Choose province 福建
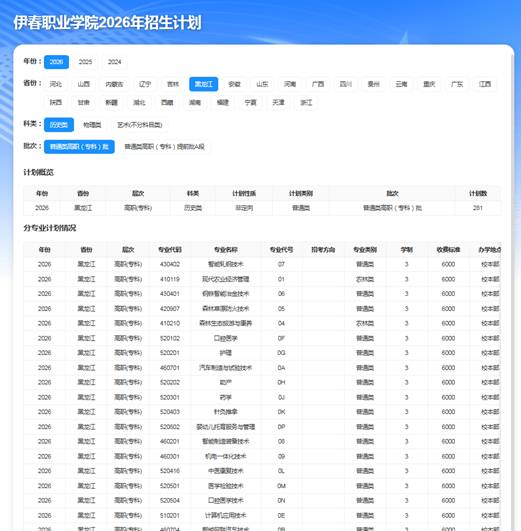 (x=223, y=102)
